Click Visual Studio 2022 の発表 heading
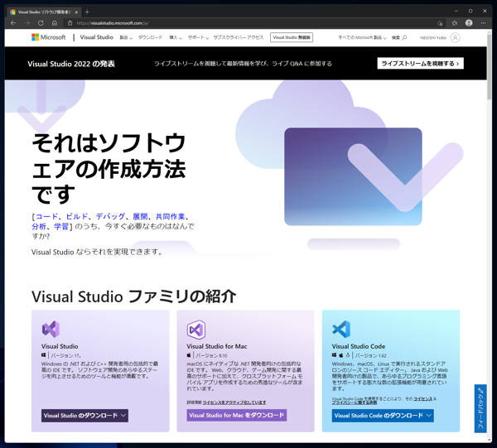 pyautogui.click(x=71, y=64)
